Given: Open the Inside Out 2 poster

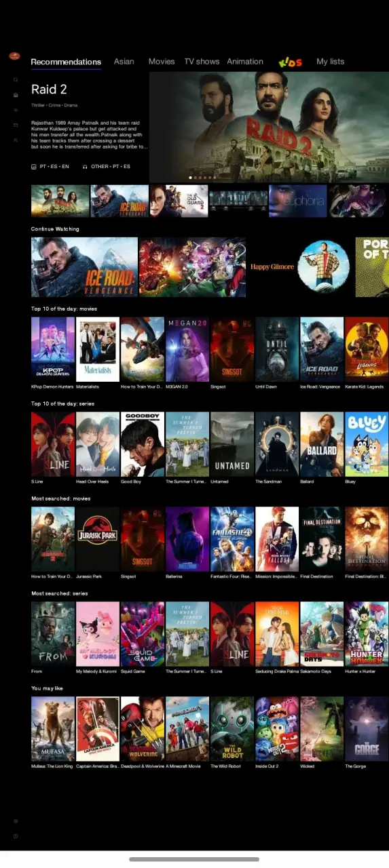Looking at the screenshot, I should click(277, 729).
